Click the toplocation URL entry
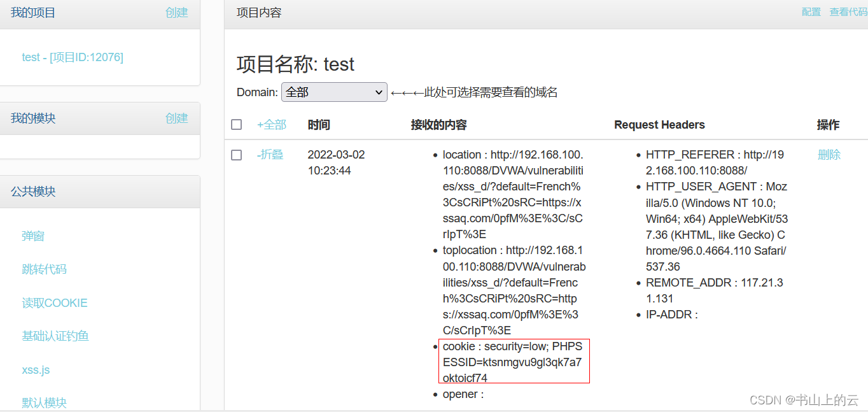 point(514,290)
